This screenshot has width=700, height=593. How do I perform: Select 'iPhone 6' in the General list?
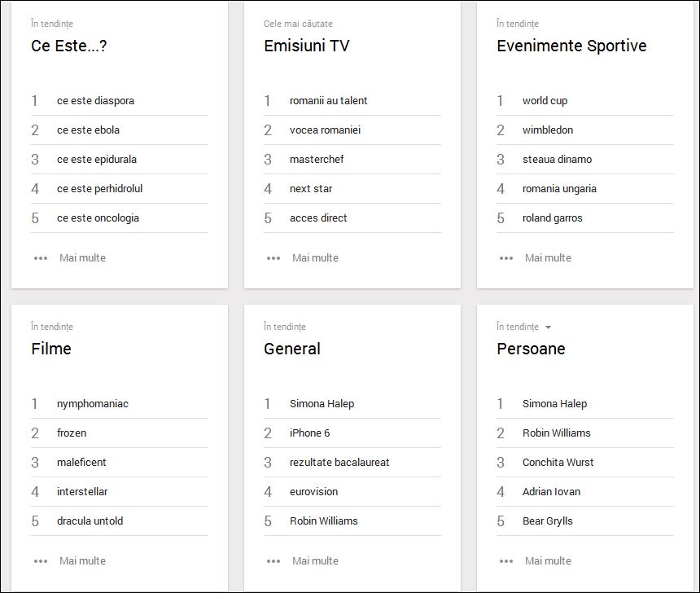(309, 433)
